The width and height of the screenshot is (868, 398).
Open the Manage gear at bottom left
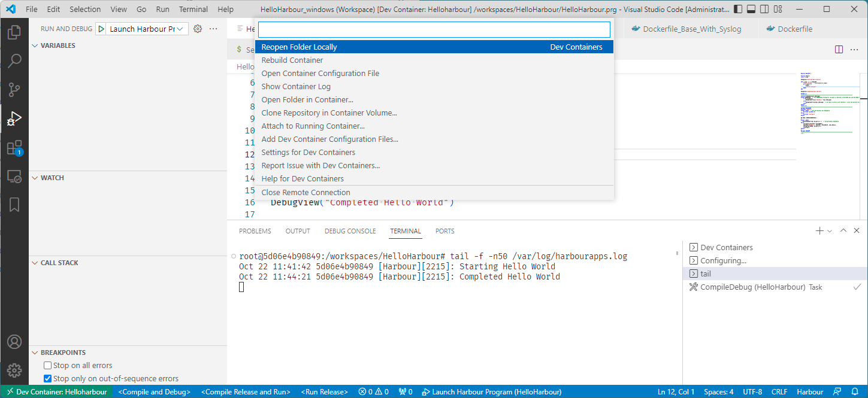(14, 370)
